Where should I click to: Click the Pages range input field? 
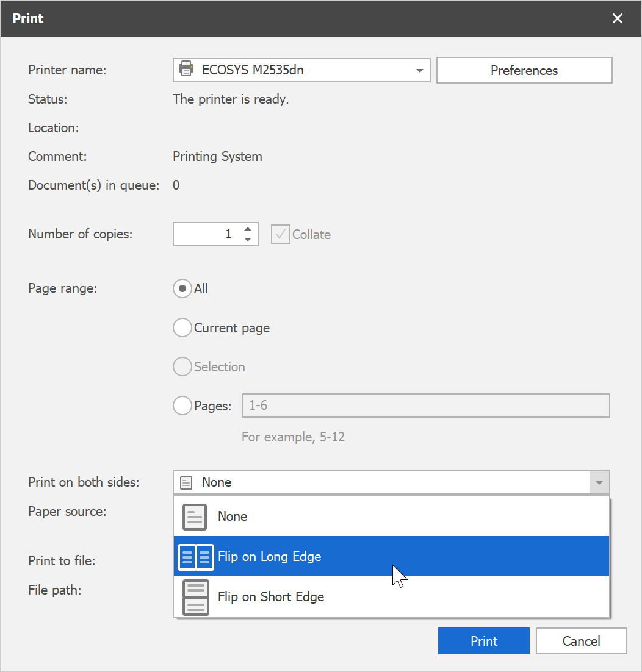(425, 406)
